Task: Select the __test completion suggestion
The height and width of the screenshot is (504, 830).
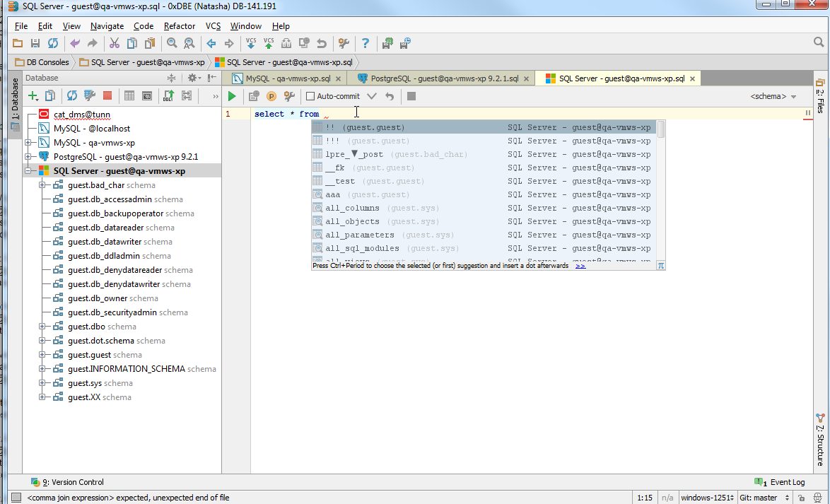Action: coord(484,181)
